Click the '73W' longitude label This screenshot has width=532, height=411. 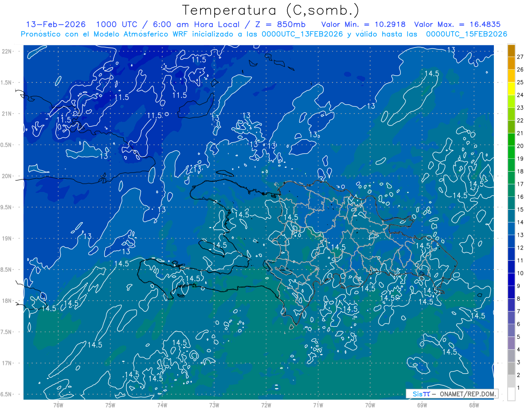pos(214,405)
